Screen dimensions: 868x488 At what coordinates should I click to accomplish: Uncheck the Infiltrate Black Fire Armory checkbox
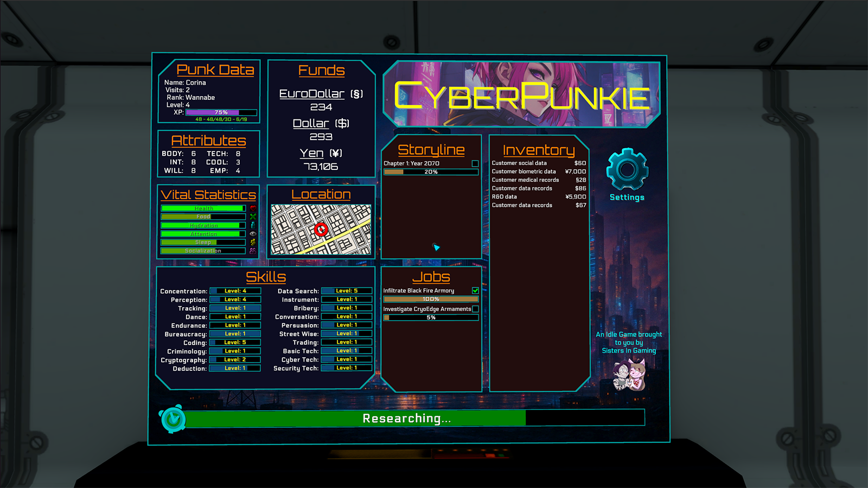tap(475, 290)
